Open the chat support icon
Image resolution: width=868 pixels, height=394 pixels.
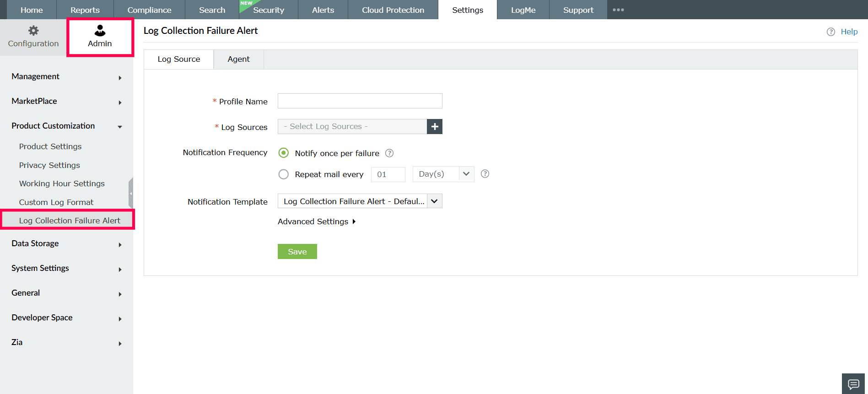tap(853, 384)
